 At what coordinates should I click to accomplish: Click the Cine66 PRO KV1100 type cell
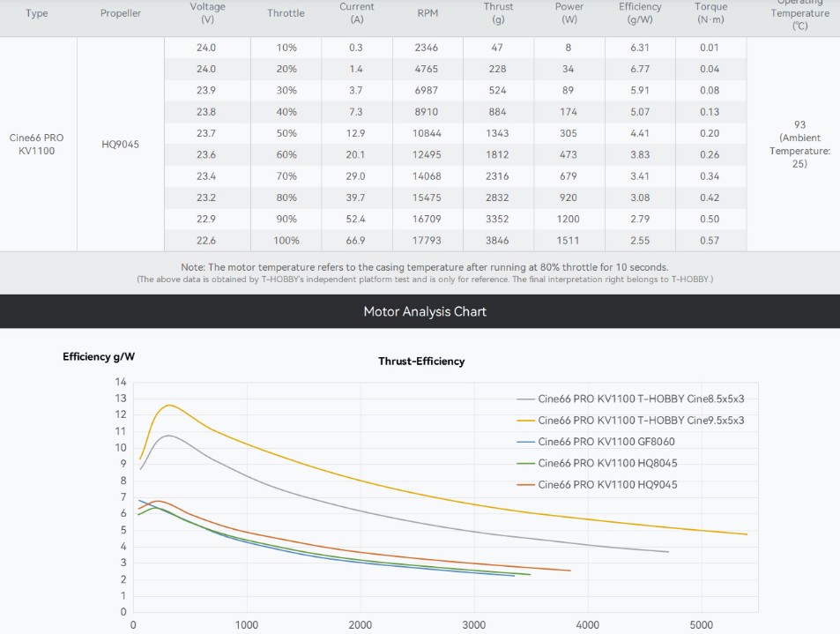point(37,145)
